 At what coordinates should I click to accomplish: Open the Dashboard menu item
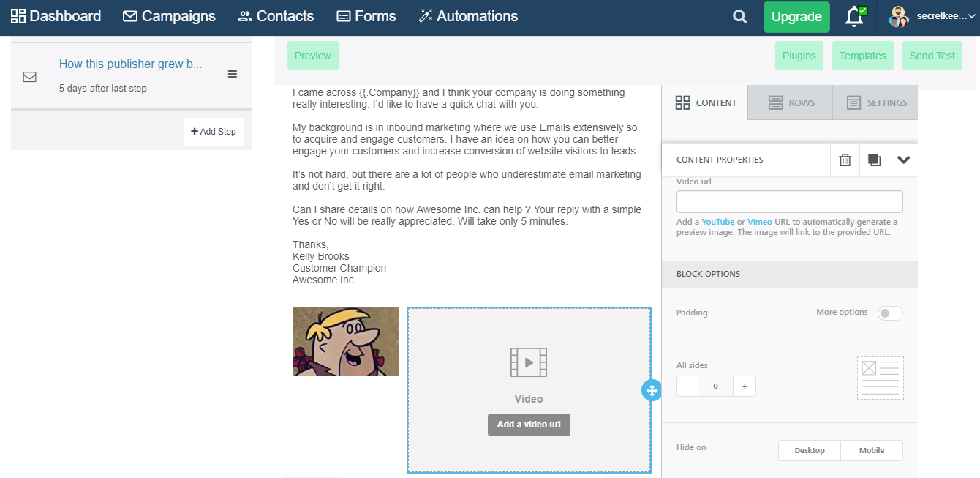(56, 16)
